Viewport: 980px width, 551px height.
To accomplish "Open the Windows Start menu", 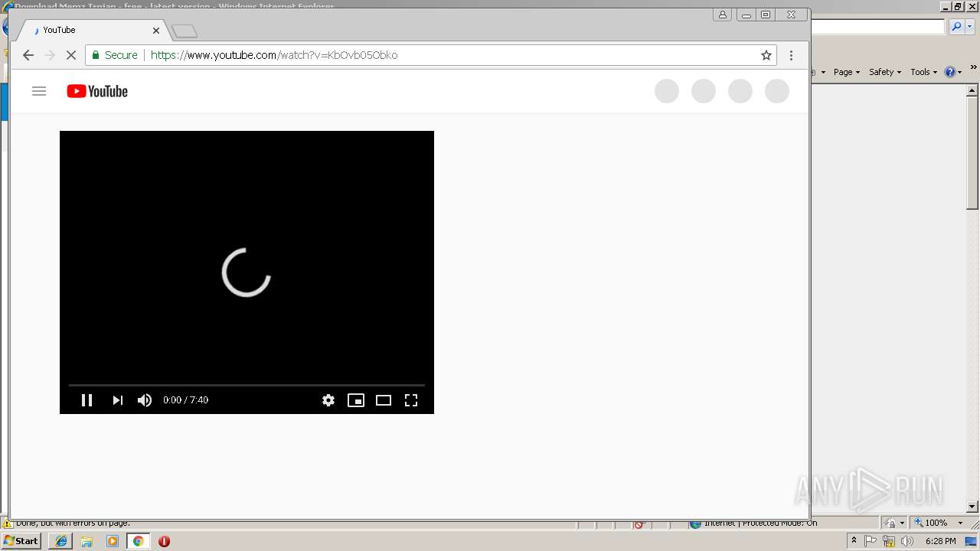I will pyautogui.click(x=21, y=541).
